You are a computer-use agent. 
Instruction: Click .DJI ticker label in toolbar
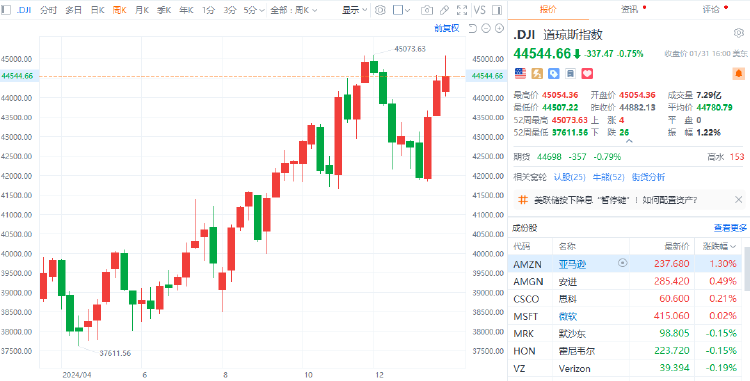coord(23,10)
